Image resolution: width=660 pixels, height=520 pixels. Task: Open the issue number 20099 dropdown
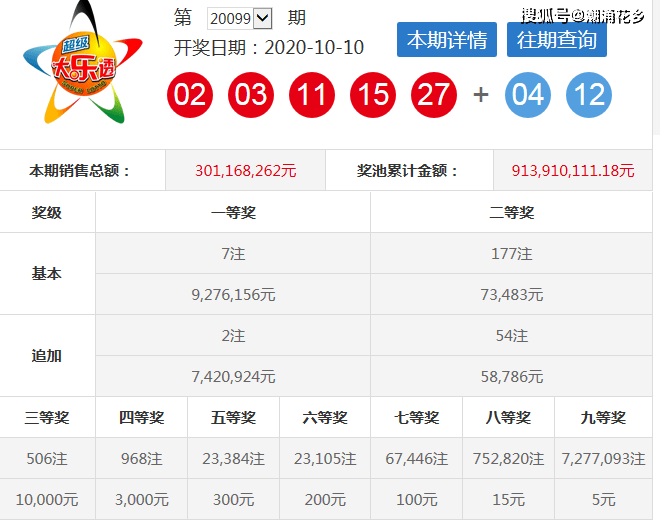point(240,19)
